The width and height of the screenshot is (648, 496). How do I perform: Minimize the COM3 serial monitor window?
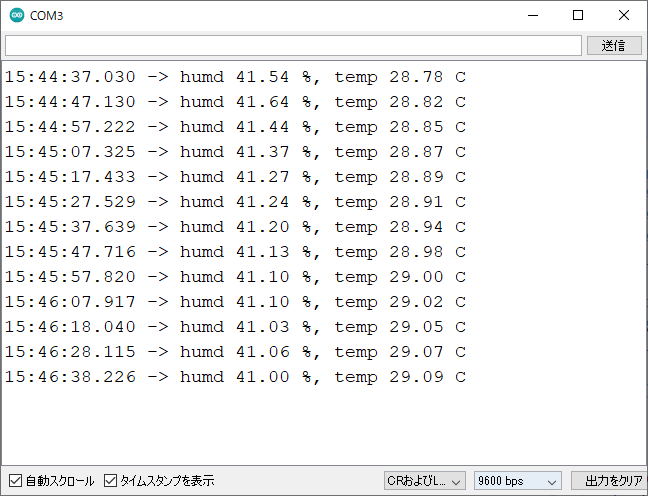tap(532, 16)
